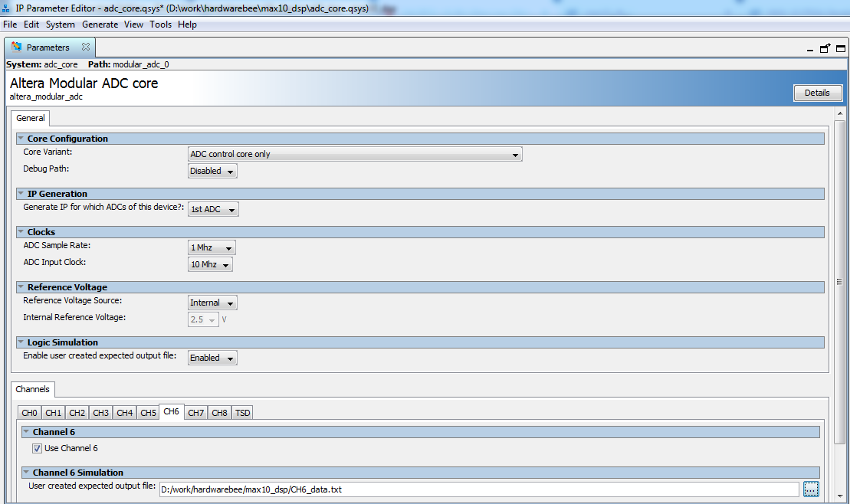Open the System menu
Viewport: 850px width, 504px height.
pyautogui.click(x=61, y=25)
